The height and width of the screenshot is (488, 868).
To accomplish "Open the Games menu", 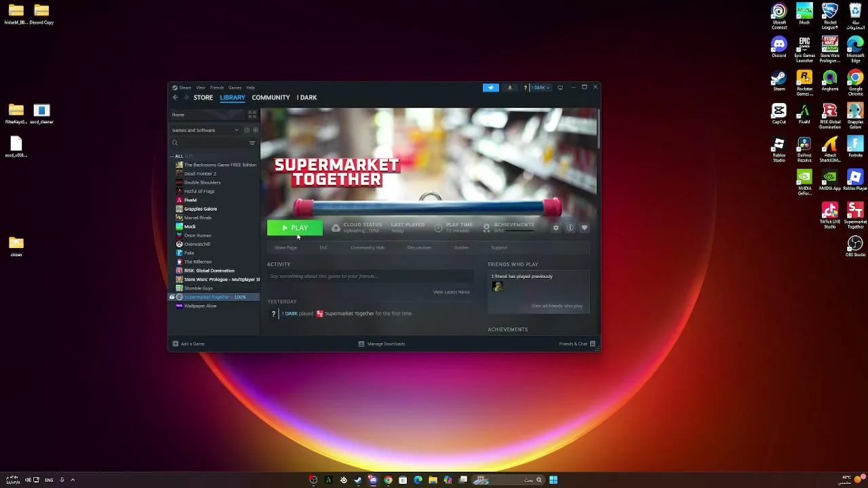I will point(235,87).
